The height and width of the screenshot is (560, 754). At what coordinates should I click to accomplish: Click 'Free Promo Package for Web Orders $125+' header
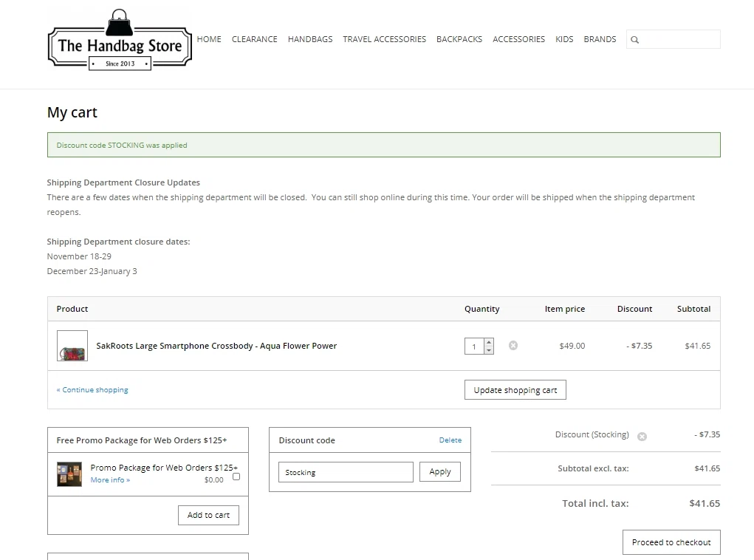point(141,440)
